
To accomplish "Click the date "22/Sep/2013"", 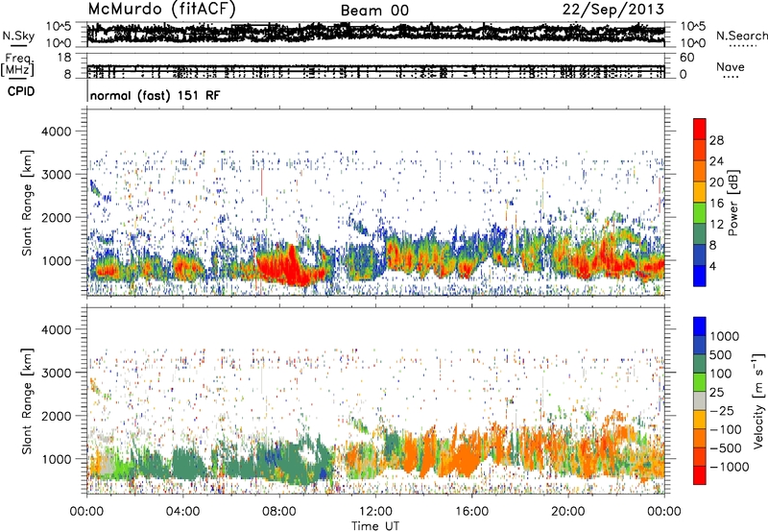I will coord(613,9).
